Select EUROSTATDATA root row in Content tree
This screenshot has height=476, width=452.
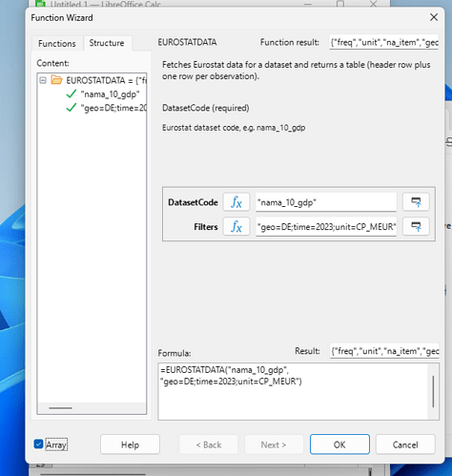(x=92, y=80)
